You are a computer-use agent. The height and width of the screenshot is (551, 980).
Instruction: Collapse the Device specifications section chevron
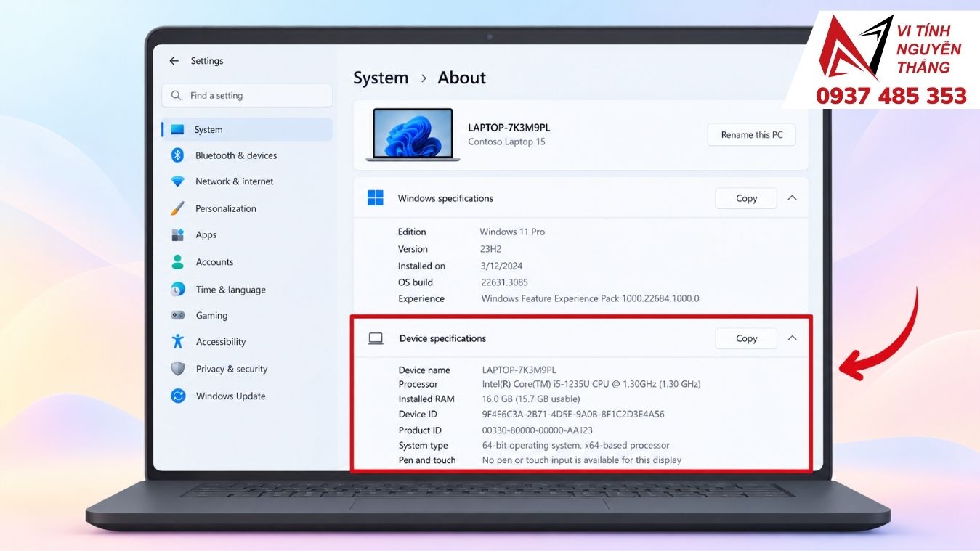793,338
